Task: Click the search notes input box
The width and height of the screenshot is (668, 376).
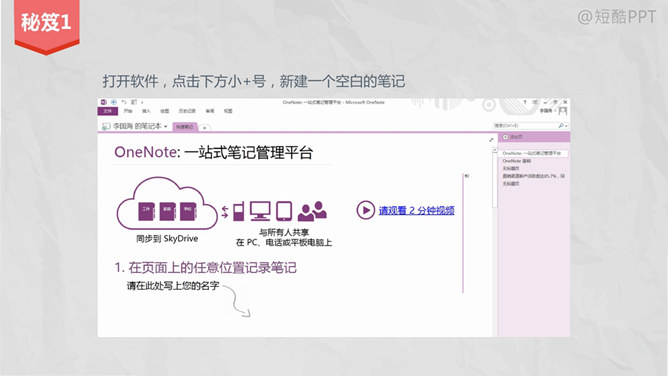Action: click(x=525, y=126)
